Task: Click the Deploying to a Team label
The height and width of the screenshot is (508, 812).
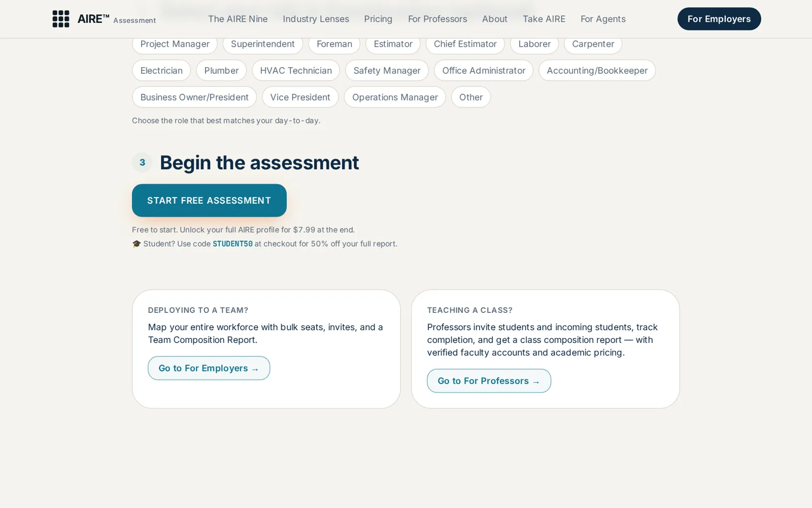Action: 198,310
